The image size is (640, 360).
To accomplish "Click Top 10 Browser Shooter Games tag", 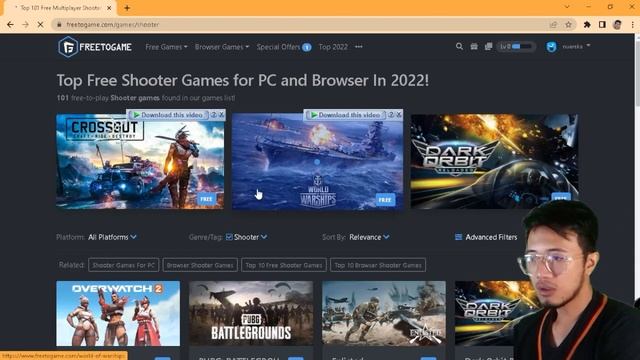I will (378, 265).
